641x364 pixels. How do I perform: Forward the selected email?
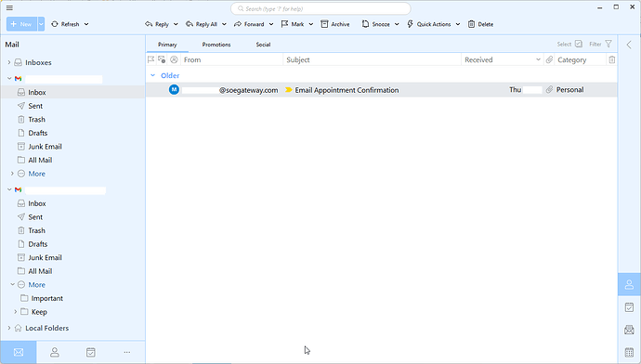249,24
